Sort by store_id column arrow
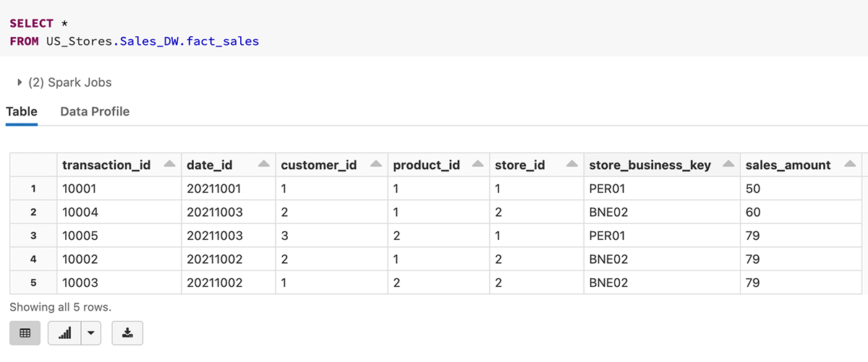This screenshot has width=868, height=362. tap(571, 165)
